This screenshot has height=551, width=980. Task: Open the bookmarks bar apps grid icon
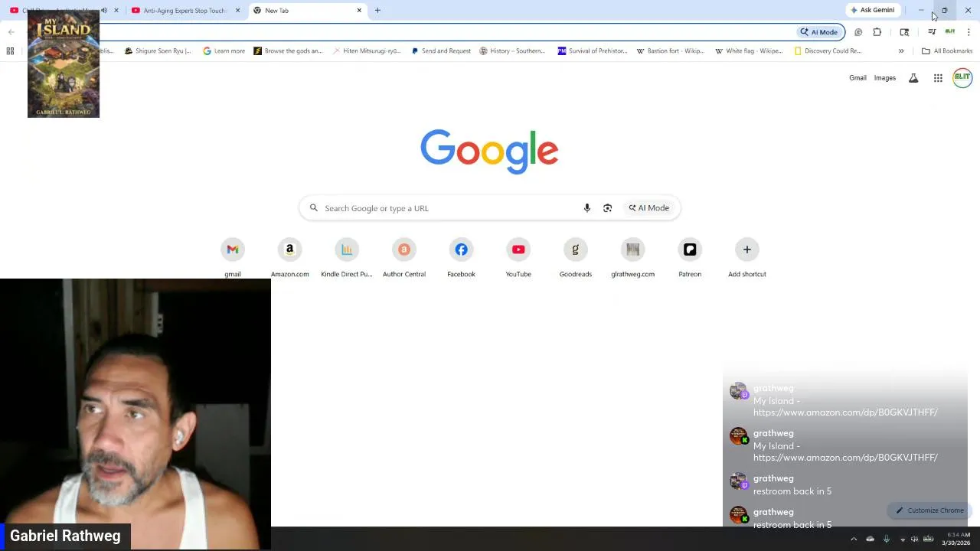tap(10, 51)
